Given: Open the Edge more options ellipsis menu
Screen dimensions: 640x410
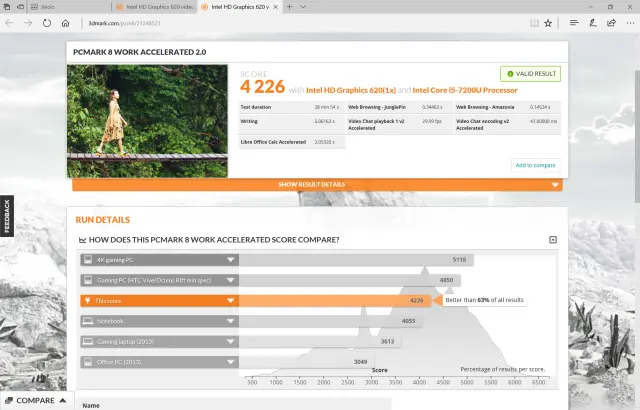Looking at the screenshot, I should (628, 21).
